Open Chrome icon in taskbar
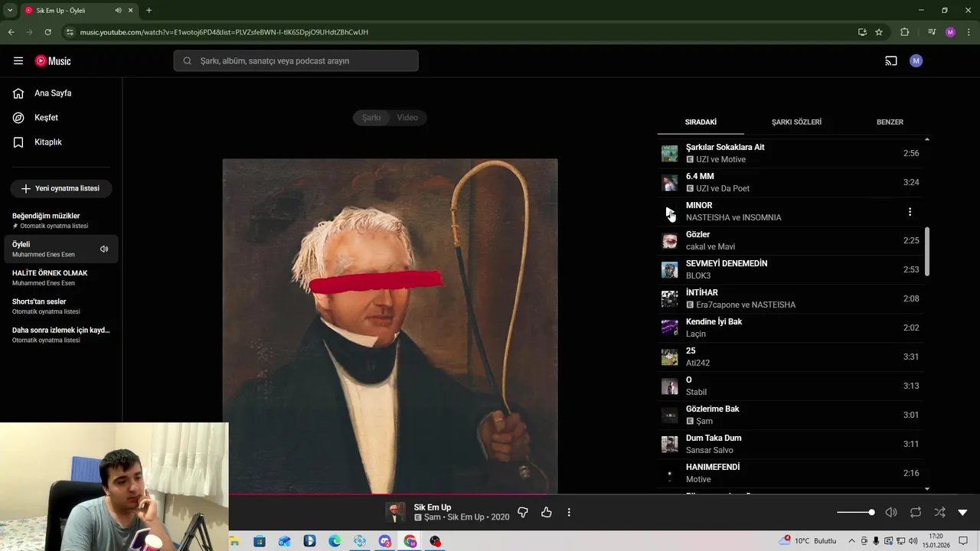Image resolution: width=980 pixels, height=551 pixels. point(410,541)
